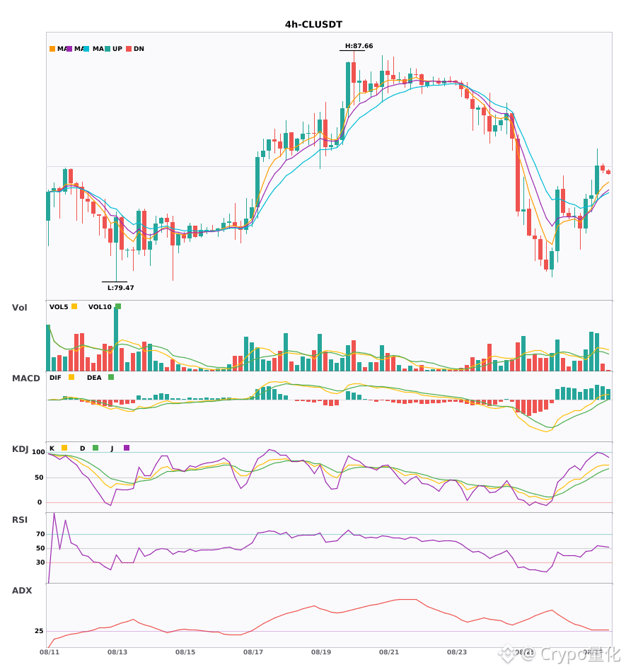Click the DEA legend text

tap(94, 378)
